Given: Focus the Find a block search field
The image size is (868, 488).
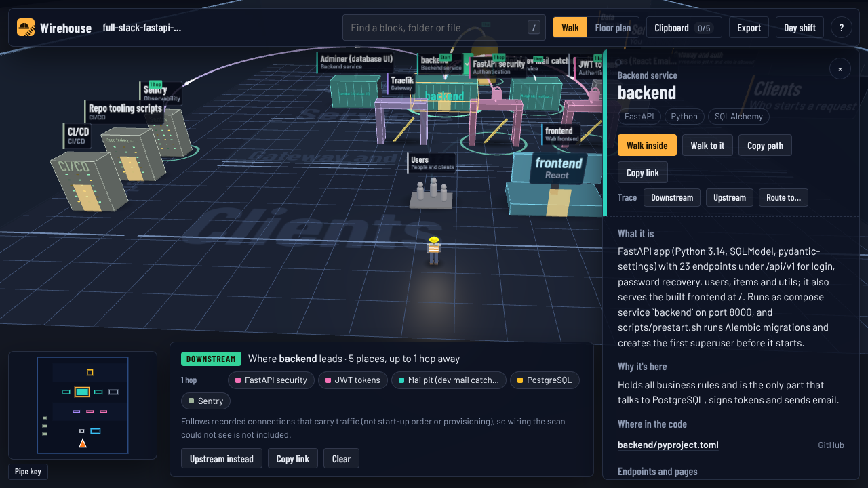Looking at the screenshot, I should 444,28.
